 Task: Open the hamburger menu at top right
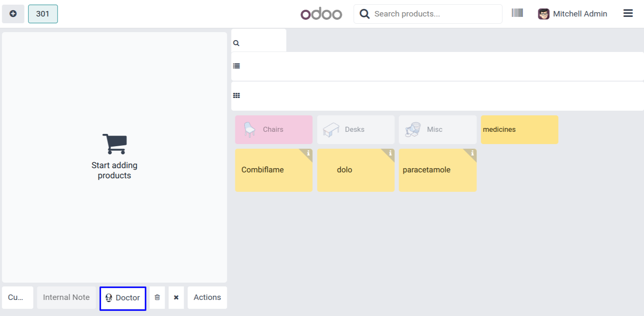628,14
